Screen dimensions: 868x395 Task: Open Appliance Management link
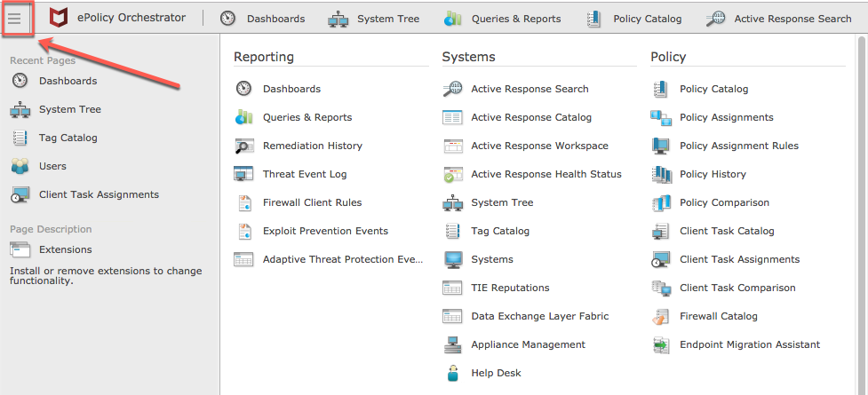(528, 344)
